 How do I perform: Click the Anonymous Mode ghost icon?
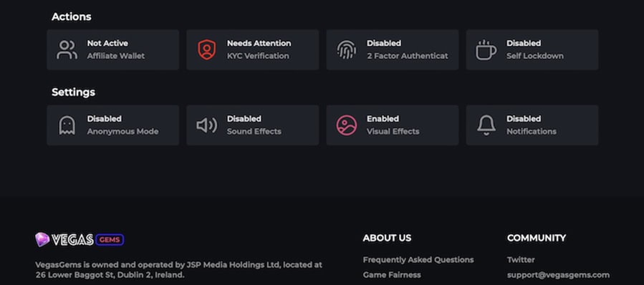(67, 125)
